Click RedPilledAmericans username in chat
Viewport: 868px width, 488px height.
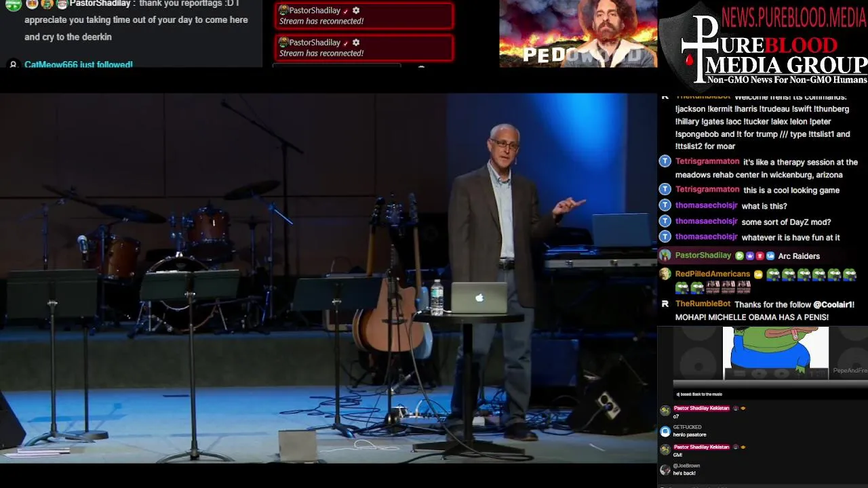pos(713,274)
